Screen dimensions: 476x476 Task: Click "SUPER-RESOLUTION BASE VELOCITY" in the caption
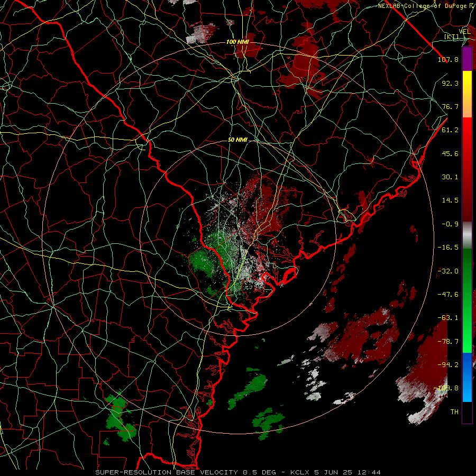[x=167, y=472]
